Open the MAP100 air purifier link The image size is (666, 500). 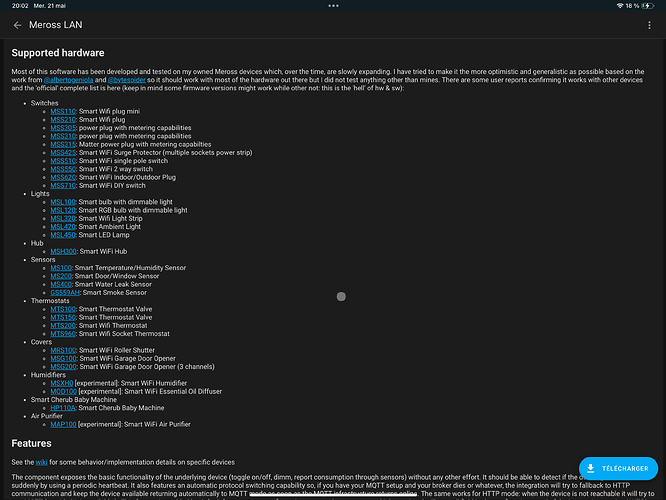63,424
